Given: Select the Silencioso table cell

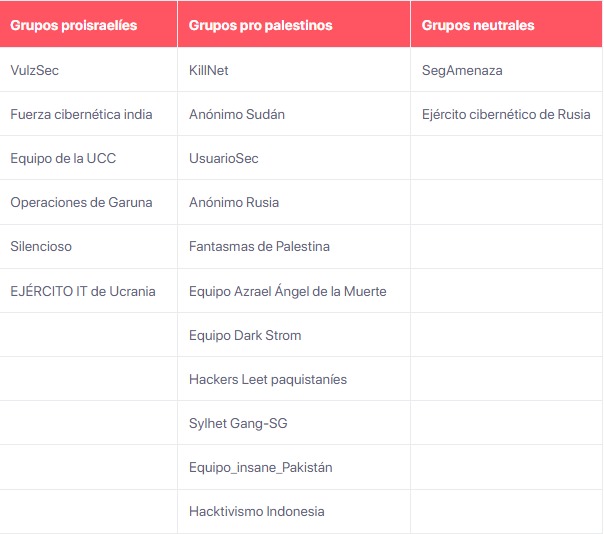Looking at the screenshot, I should click(41, 247).
